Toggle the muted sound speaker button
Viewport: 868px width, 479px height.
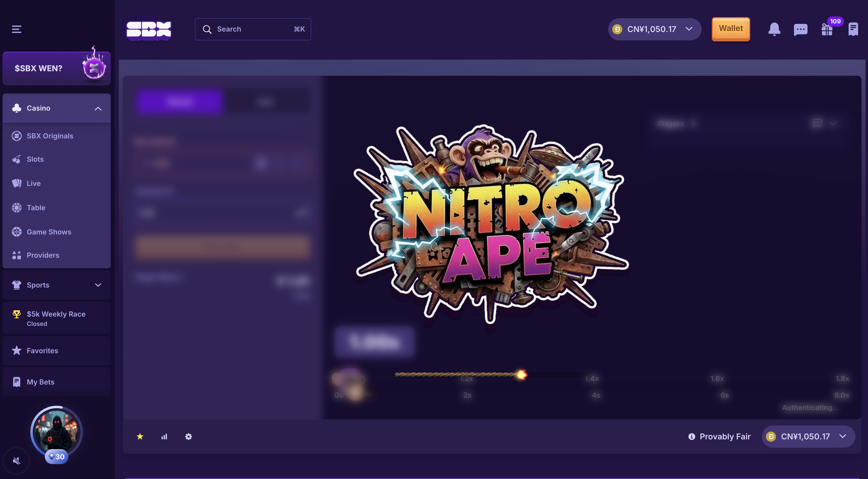(16, 461)
